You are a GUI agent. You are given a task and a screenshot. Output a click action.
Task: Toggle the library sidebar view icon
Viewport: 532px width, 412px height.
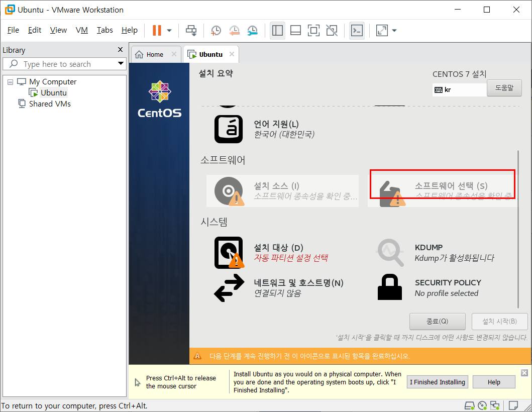click(x=277, y=30)
